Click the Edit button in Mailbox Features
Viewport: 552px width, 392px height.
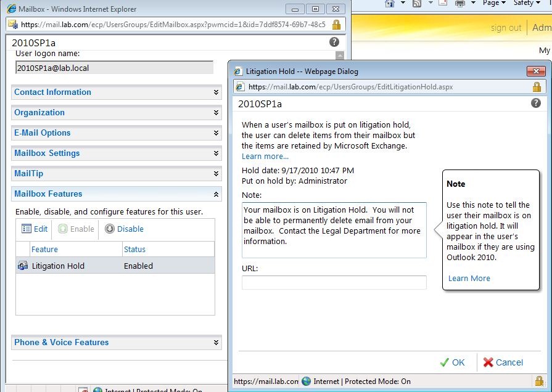coord(35,229)
